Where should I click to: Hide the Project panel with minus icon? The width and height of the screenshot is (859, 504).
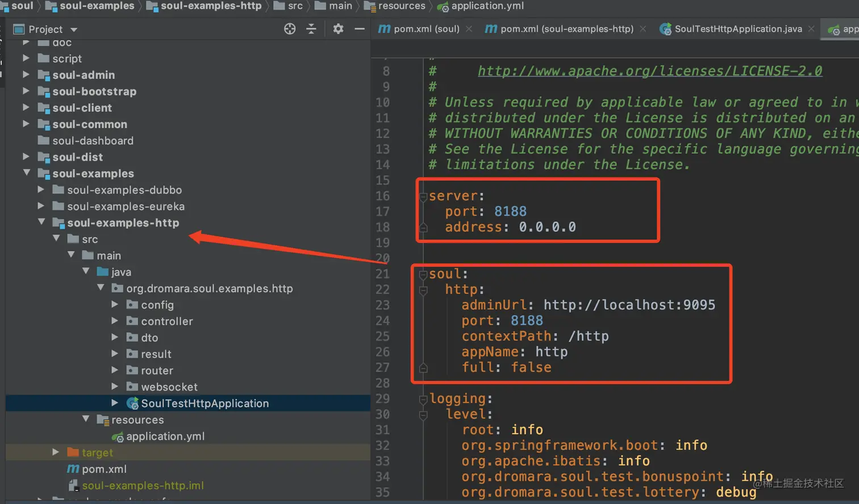(x=360, y=29)
